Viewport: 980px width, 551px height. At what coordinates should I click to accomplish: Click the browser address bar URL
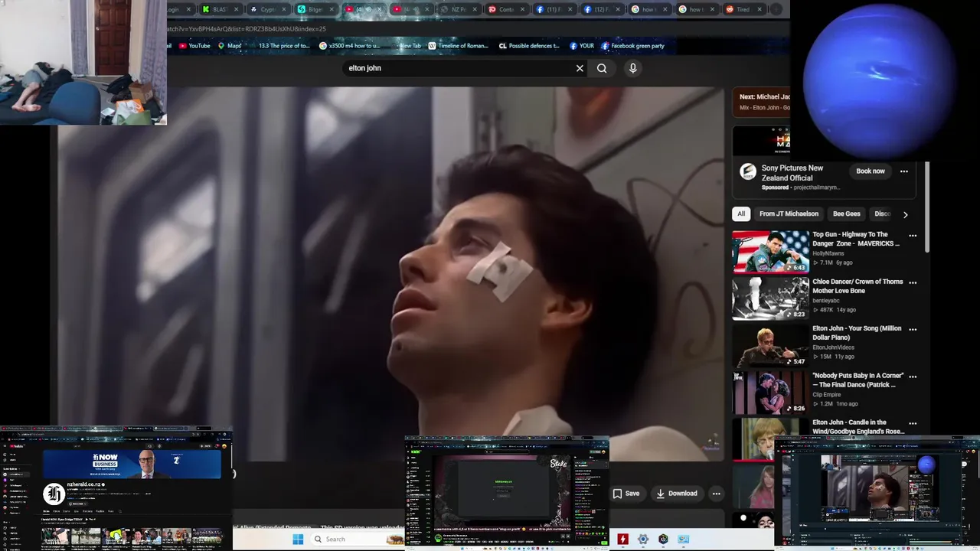247,29
